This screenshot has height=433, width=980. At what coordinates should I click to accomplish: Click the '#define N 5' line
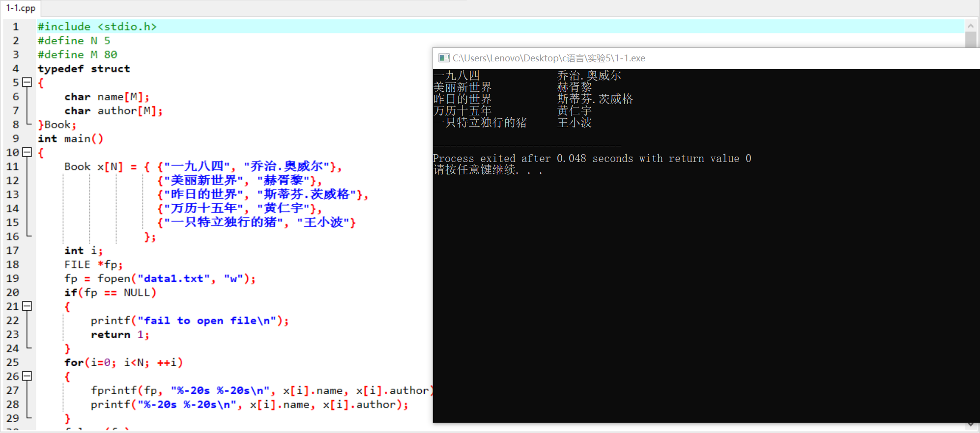[74, 41]
